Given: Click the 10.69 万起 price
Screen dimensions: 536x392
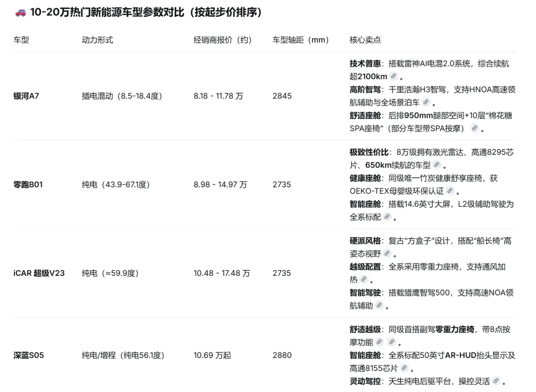Looking at the screenshot, I should click(x=212, y=355).
